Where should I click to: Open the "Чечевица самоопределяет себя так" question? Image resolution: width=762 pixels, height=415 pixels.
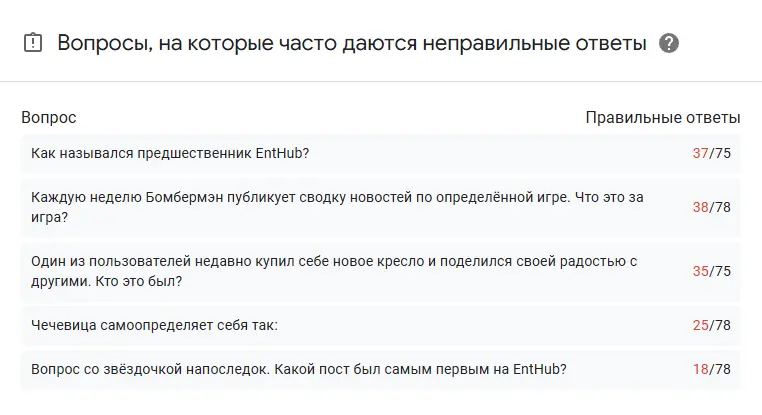click(154, 325)
